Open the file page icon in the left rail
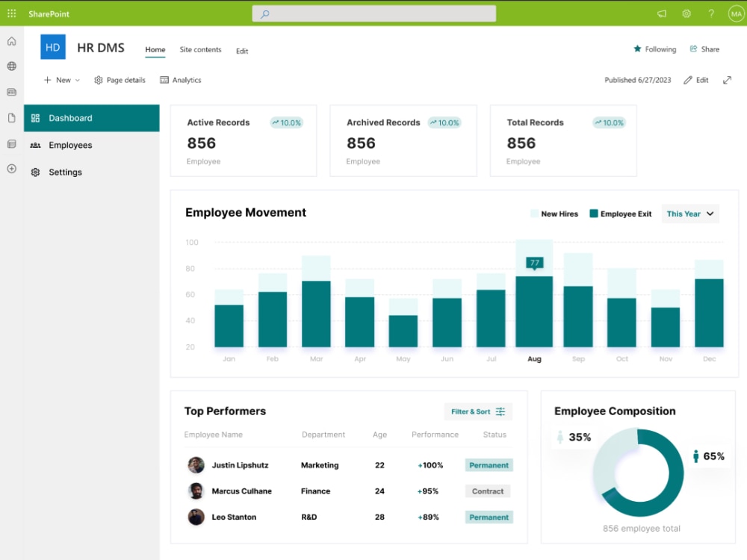The height and width of the screenshot is (560, 747). click(12, 118)
